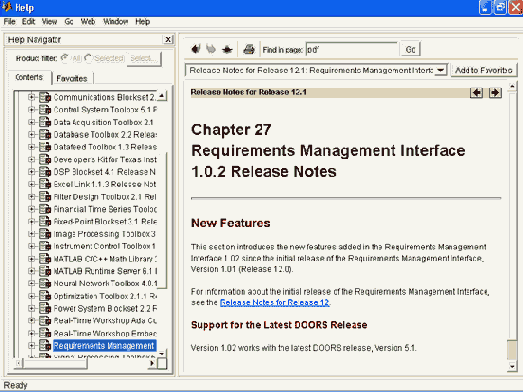Select the Financial Time Series Toolbox item
Image resolution: width=523 pixels, height=392 pixels.
pos(105,209)
